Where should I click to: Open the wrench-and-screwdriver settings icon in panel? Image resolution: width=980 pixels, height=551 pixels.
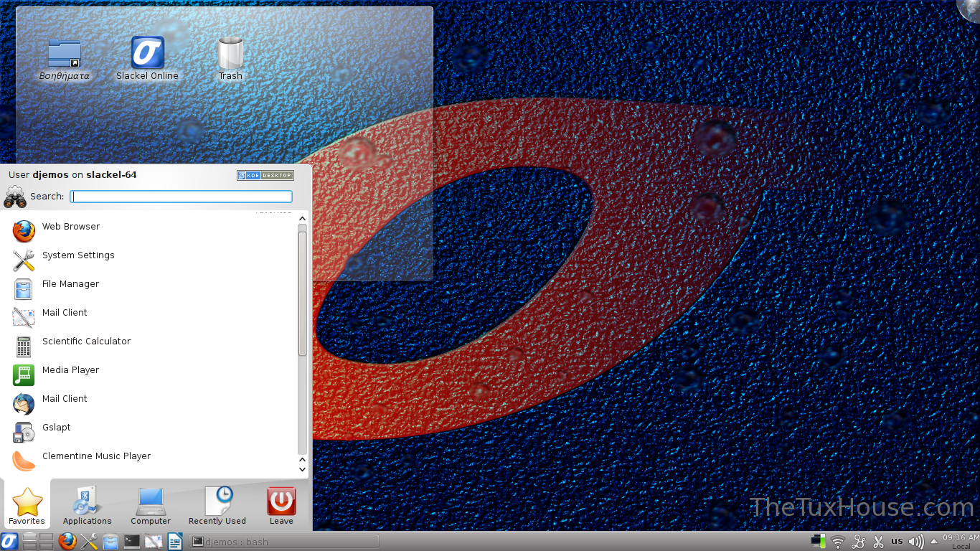click(x=89, y=541)
